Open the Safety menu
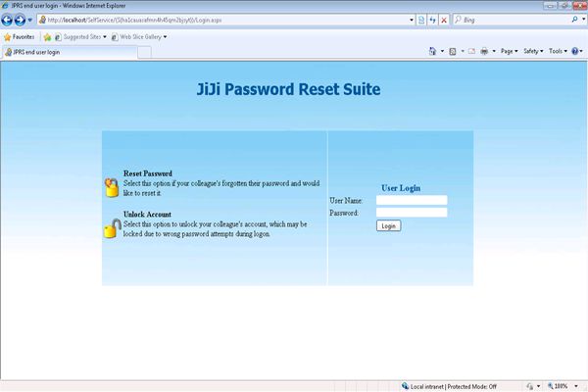This screenshot has width=588, height=392. pos(533,51)
